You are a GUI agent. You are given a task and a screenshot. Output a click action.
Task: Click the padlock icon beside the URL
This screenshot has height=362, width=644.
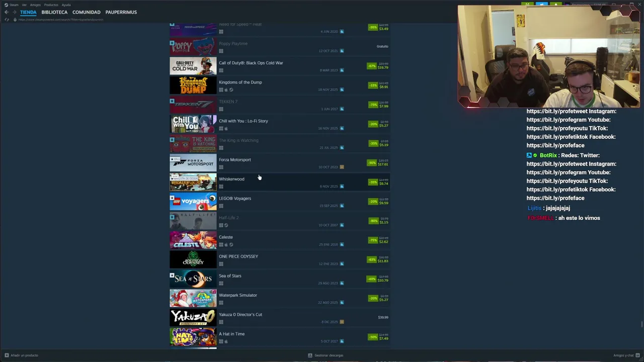coord(15,20)
